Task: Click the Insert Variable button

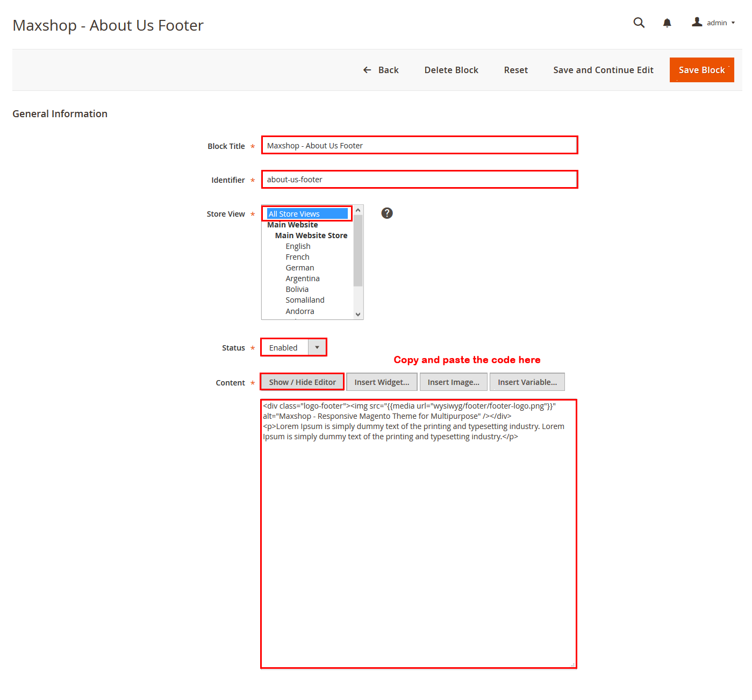Action: [x=527, y=382]
